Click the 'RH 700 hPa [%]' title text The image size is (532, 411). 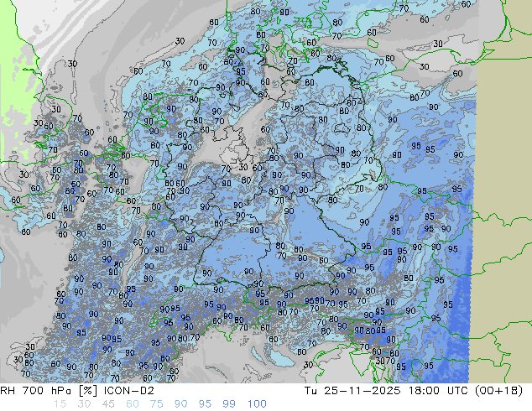(x=49, y=391)
